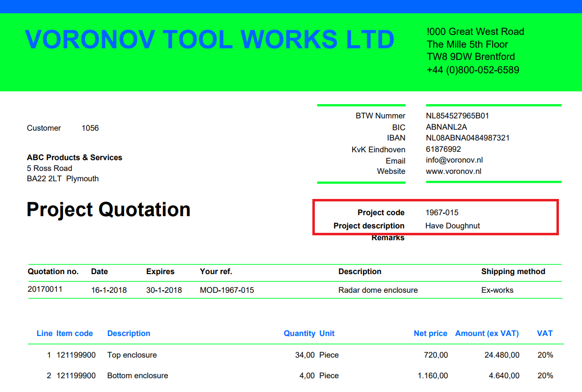Select the Top enclosure line description

(x=132, y=355)
